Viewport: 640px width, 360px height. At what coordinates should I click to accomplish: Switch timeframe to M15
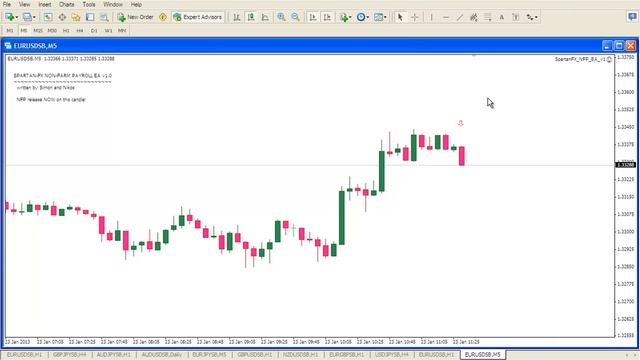(38, 31)
